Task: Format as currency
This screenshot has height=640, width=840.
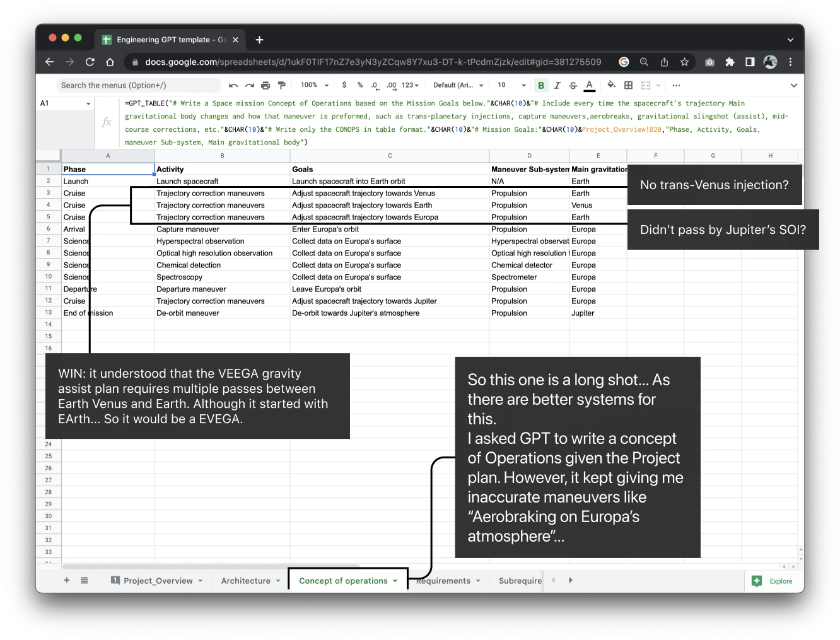Action: tap(344, 85)
